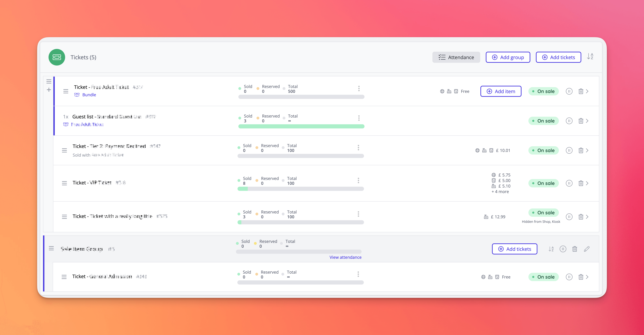Click plus icon below group drag handle
The width and height of the screenshot is (644, 335).
click(x=49, y=90)
